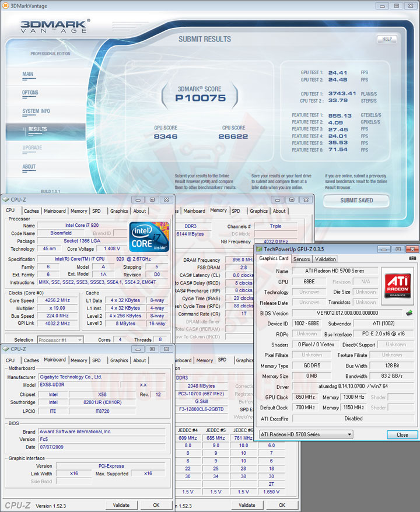Switch to Sensors tab in GPU-Z

coord(302,259)
